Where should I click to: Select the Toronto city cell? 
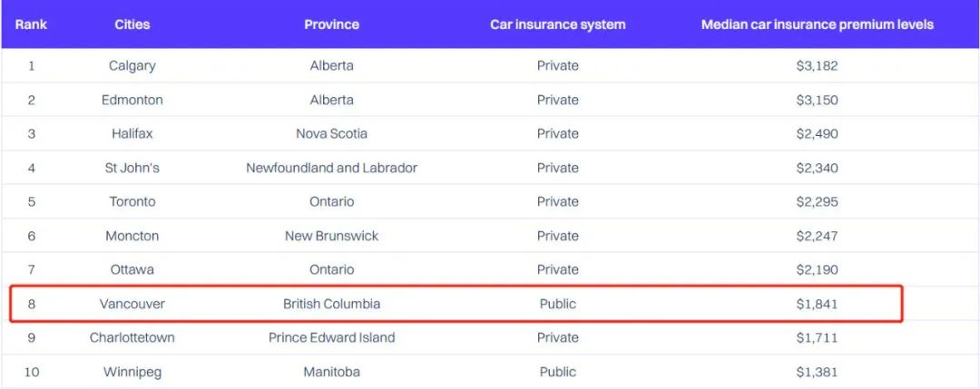pos(132,201)
